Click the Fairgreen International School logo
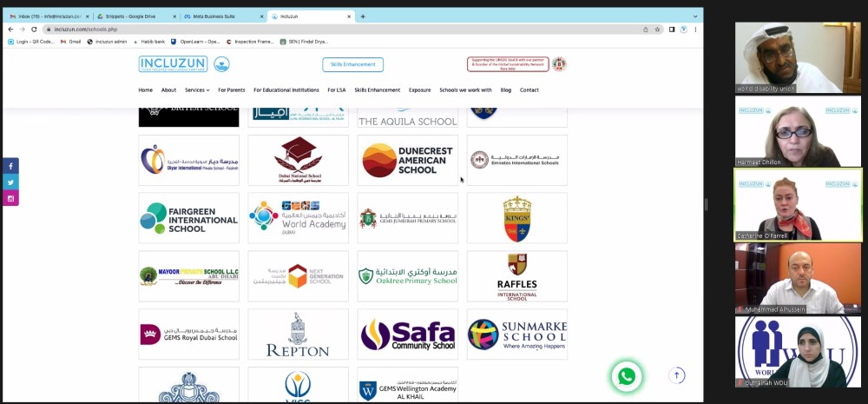 (x=188, y=218)
